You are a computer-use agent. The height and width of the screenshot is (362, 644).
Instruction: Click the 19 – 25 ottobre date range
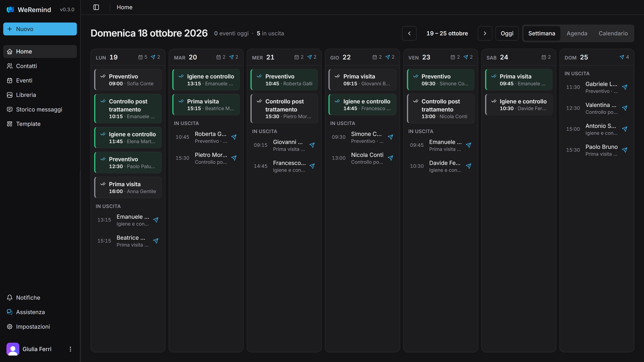pyautogui.click(x=447, y=34)
